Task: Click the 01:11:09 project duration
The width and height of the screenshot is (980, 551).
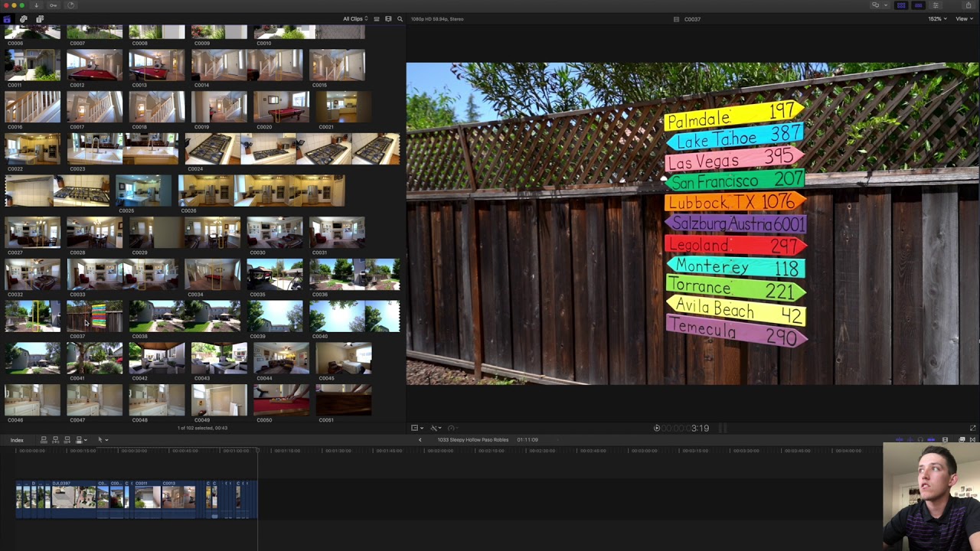Action: pyautogui.click(x=528, y=440)
